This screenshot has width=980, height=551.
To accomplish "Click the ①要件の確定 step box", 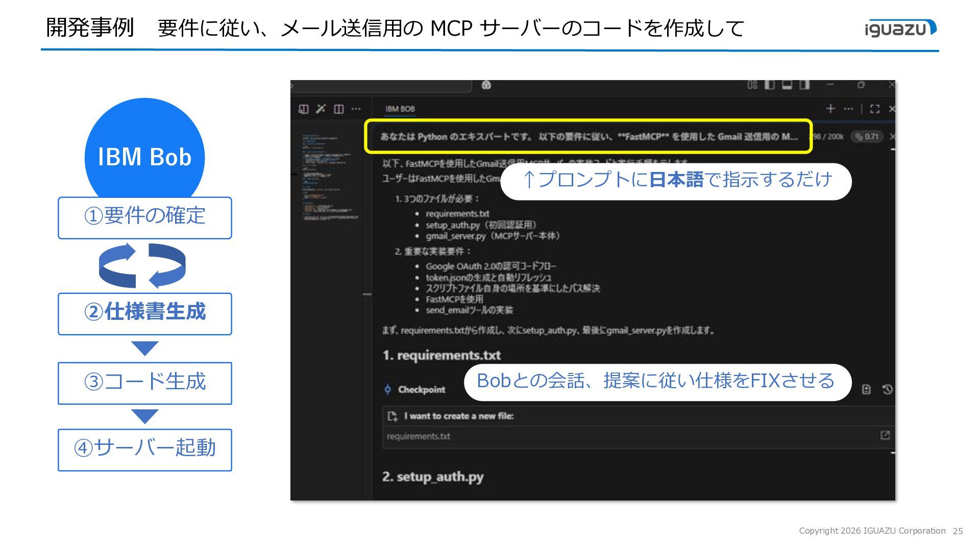I will pyautogui.click(x=145, y=217).
